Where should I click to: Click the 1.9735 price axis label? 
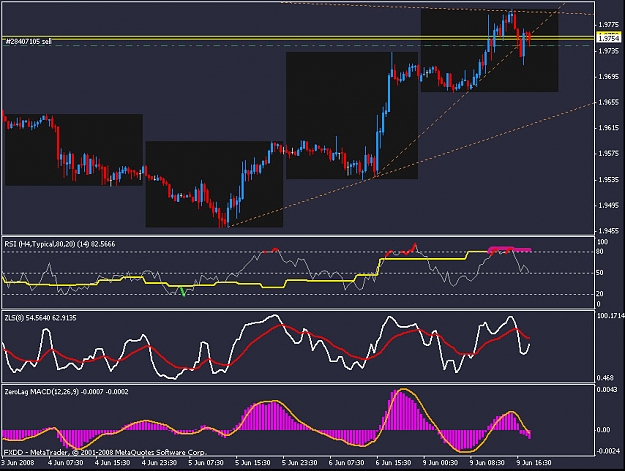(609, 51)
